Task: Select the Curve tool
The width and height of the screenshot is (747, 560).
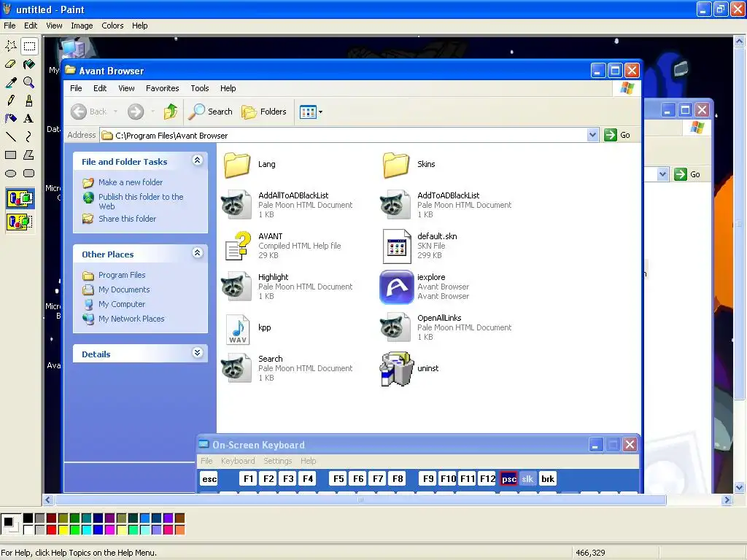Action: coord(29,136)
